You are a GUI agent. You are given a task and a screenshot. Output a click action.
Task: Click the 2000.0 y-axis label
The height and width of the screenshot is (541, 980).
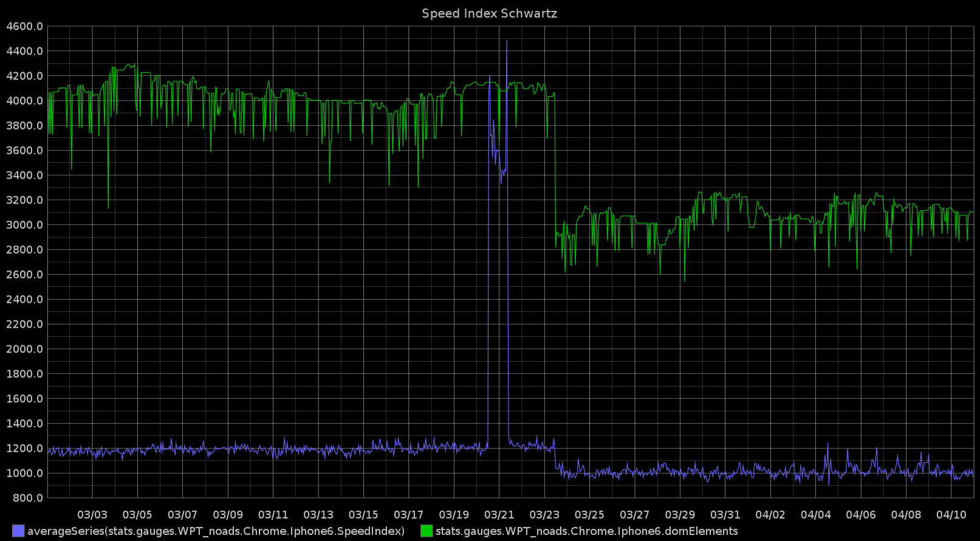[24, 349]
